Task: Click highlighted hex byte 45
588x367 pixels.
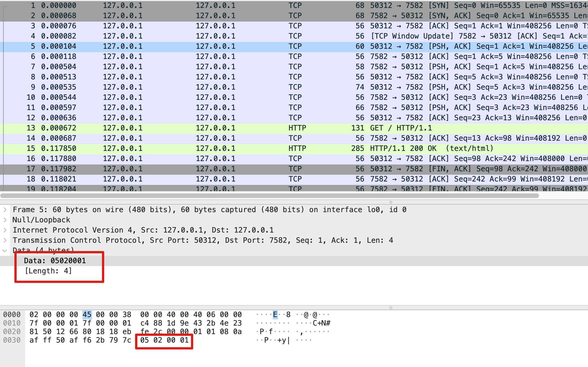Action: 87,315
